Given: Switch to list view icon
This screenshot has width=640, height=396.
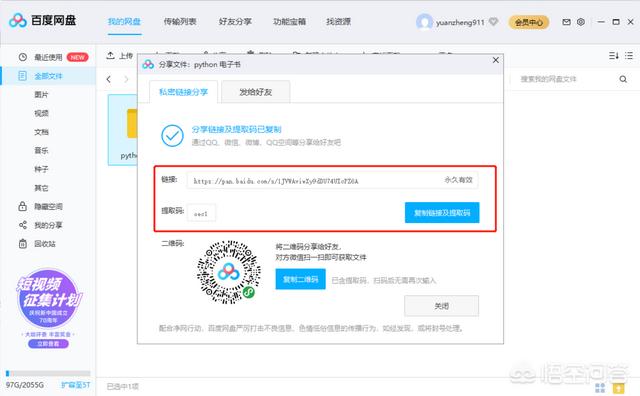Looking at the screenshot, I should [629, 56].
